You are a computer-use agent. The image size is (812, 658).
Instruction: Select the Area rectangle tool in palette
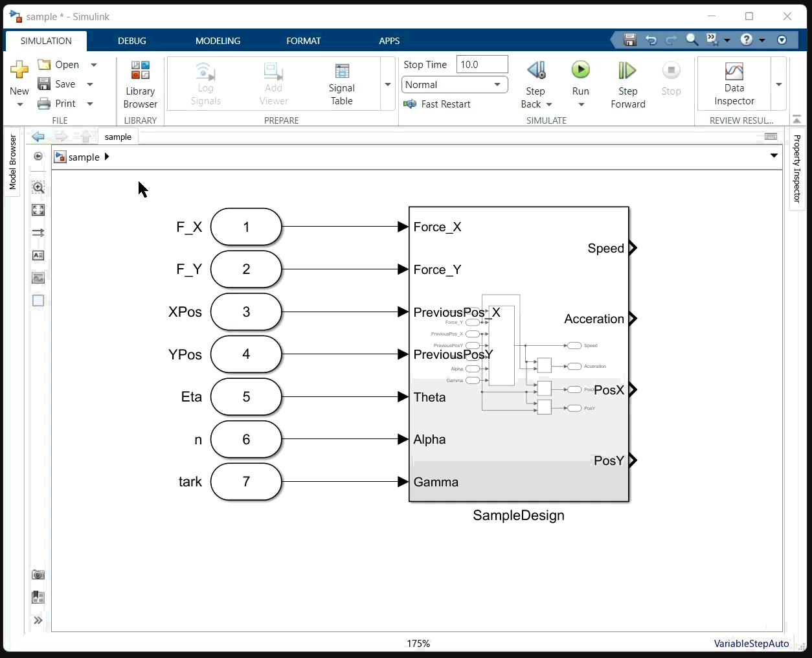38,301
